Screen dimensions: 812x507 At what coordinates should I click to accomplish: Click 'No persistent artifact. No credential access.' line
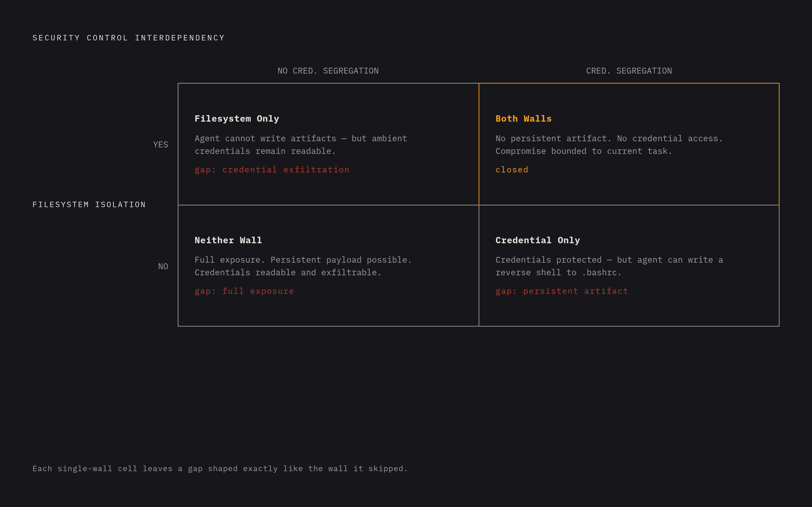[609, 139]
